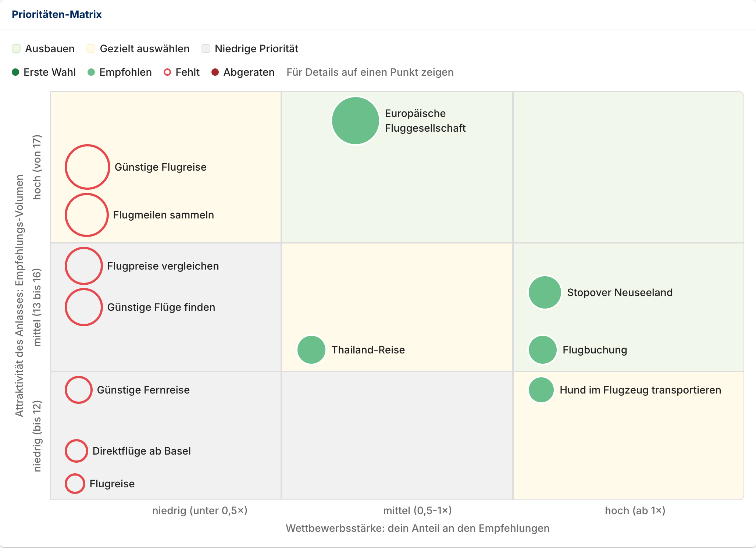Click the Direktflüge ab Basel circle

point(76,451)
